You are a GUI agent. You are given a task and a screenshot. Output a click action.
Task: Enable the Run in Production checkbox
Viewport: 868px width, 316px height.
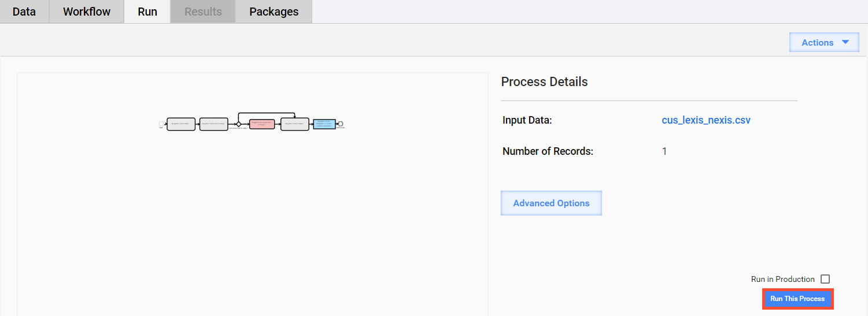[825, 279]
